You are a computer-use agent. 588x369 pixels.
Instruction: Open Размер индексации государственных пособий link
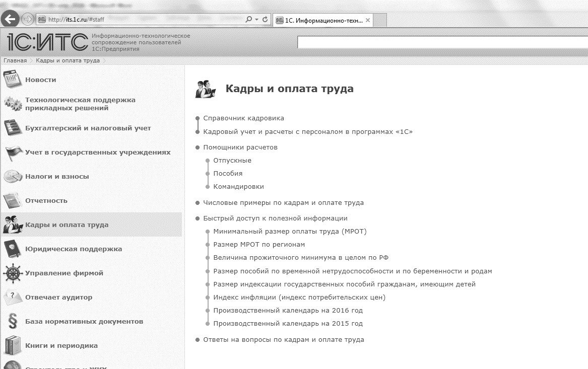[x=344, y=284]
